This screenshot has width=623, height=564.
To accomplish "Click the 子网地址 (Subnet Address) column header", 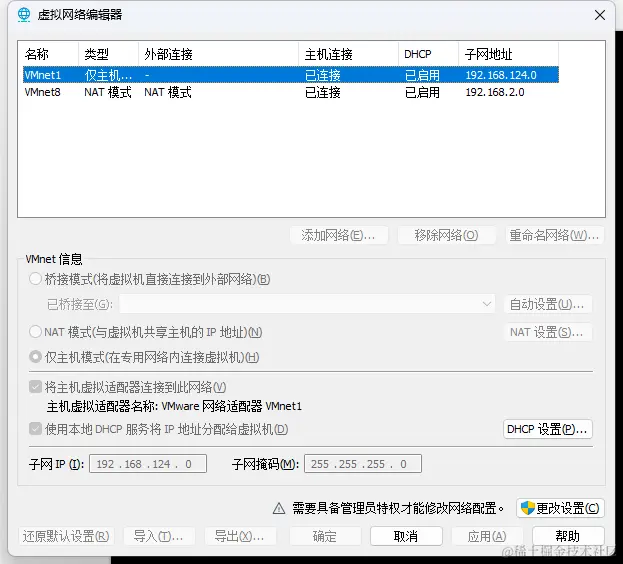I will click(509, 54).
